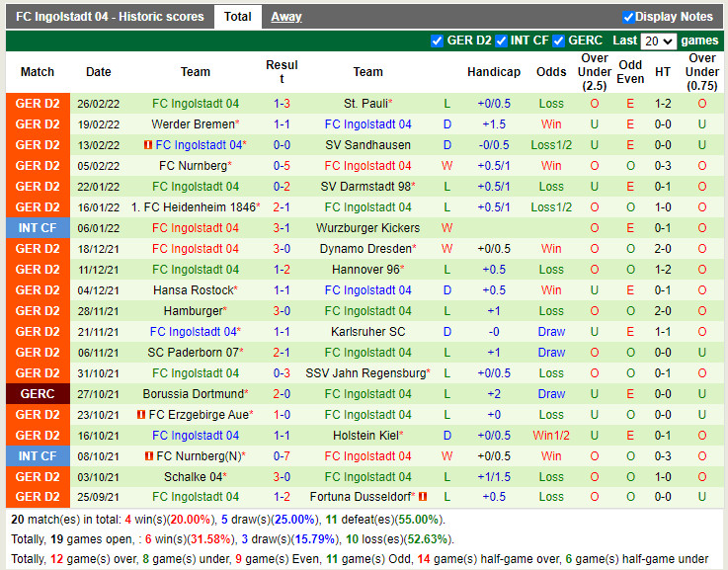
Task: Click the FC Ingolstadt 04 - Historic scores title
Action: 110,17
